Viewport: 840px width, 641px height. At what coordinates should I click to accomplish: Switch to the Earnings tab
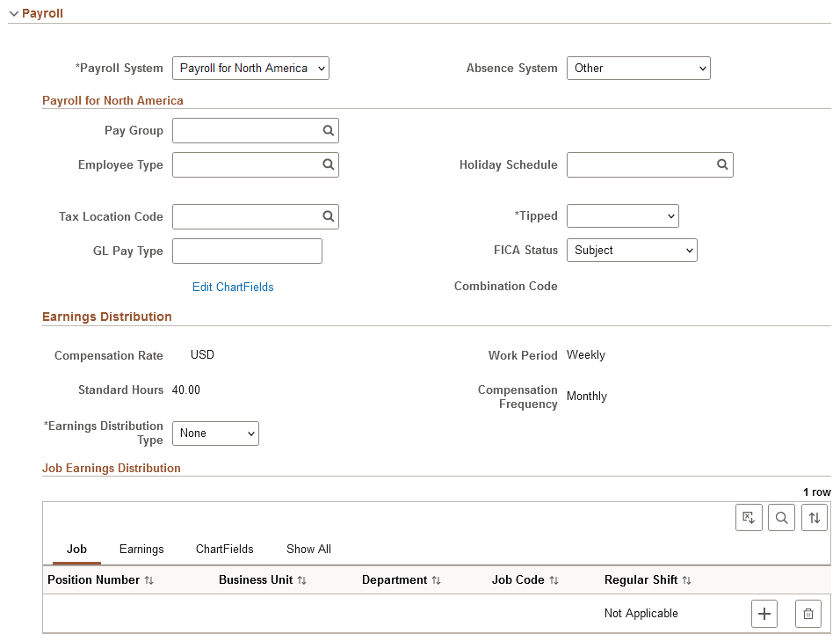pos(141,549)
